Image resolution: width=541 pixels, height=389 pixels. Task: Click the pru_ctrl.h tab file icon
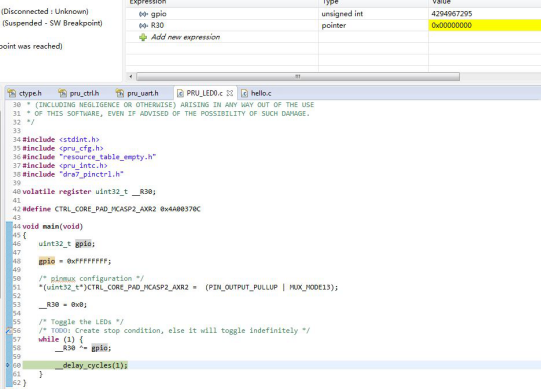click(x=62, y=93)
